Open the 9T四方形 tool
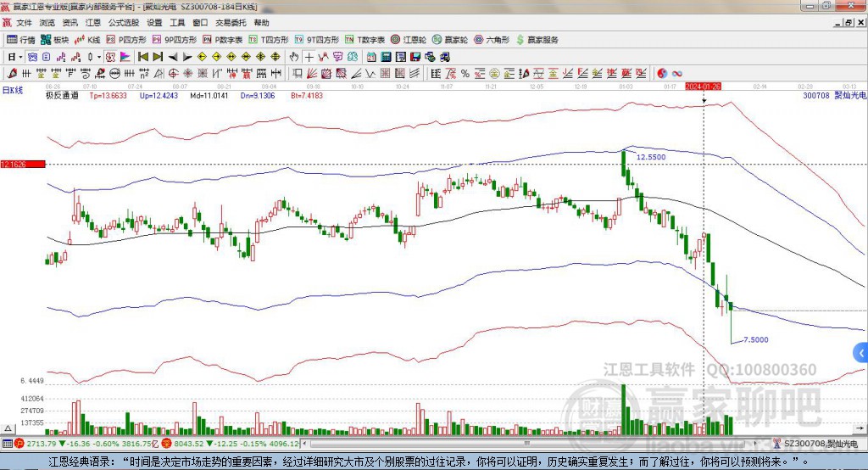The image size is (868, 470). (317, 40)
